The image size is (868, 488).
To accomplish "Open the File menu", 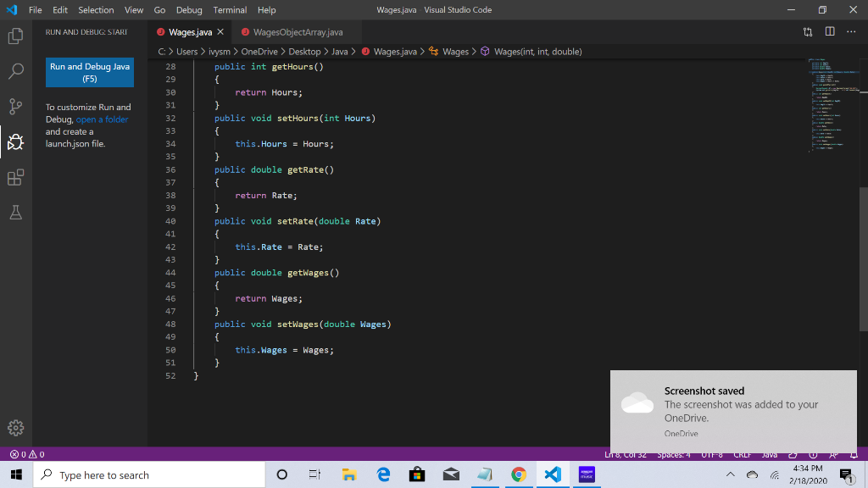I will tap(35, 10).
